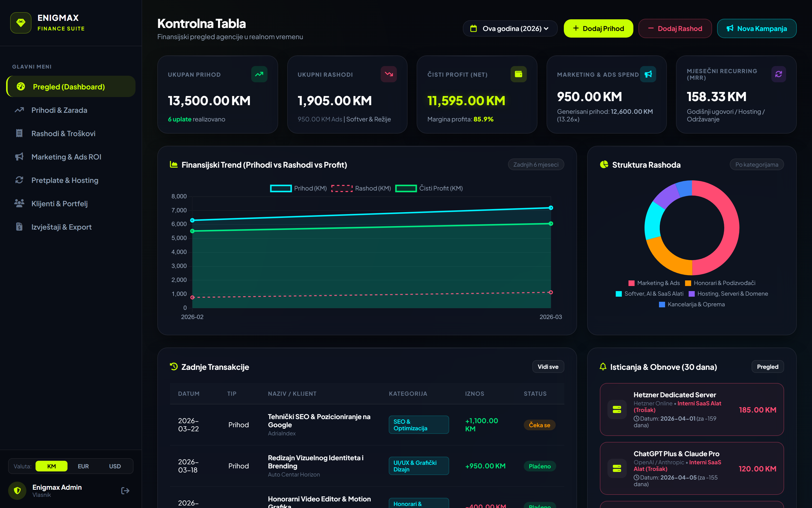
Task: Click the UI/UX & Grafički Dizajn category tag
Action: [418, 466]
